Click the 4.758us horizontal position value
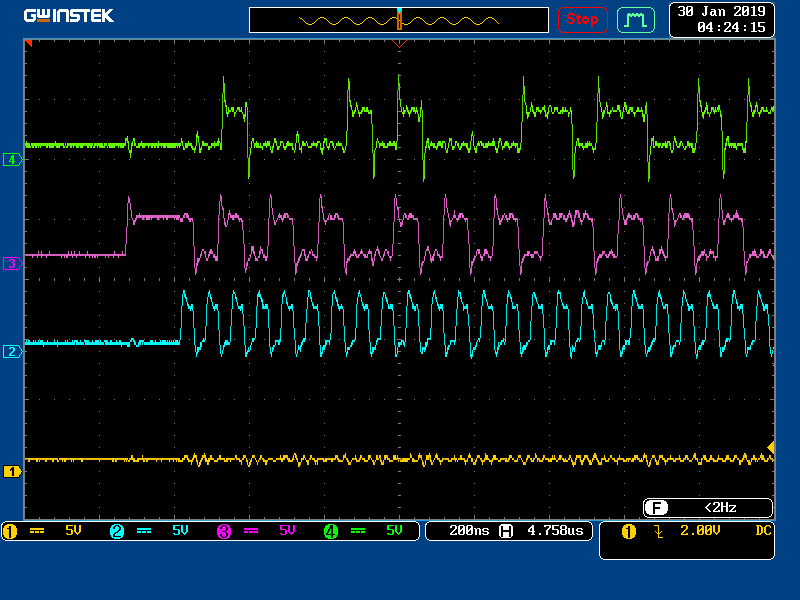Screen dimensions: 800x600 [555, 531]
